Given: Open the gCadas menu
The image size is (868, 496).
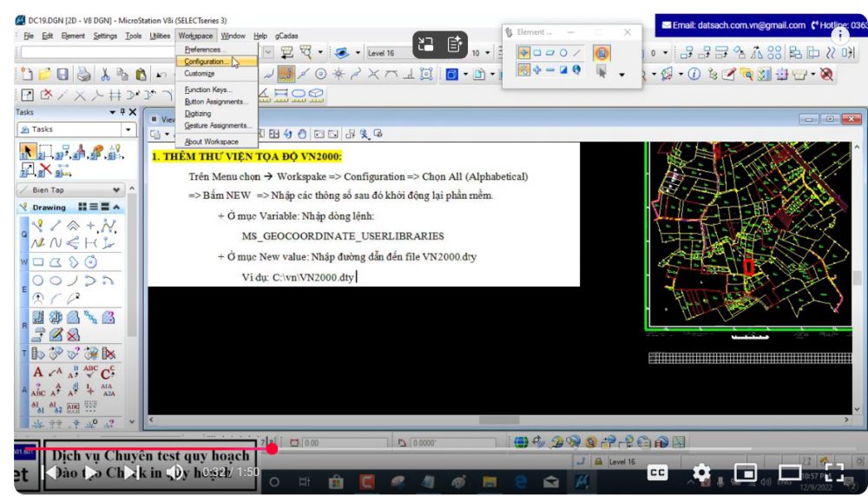Looking at the screenshot, I should (286, 36).
